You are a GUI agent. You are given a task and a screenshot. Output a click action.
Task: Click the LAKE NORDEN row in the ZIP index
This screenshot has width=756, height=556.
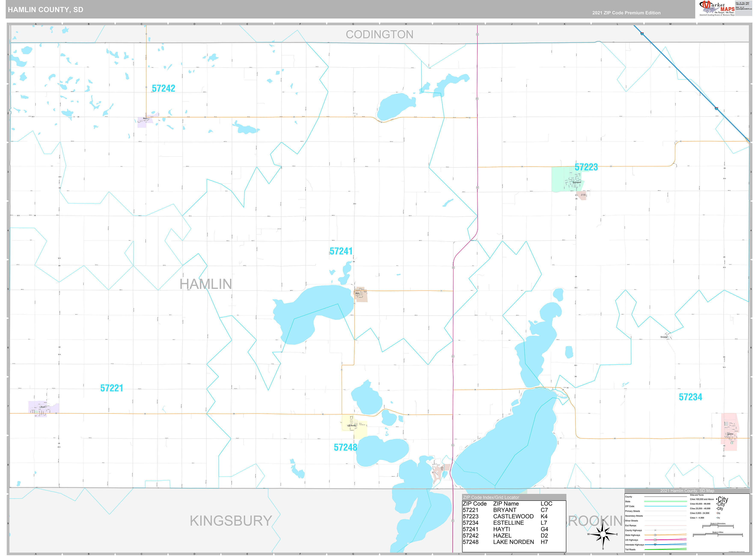point(514,542)
